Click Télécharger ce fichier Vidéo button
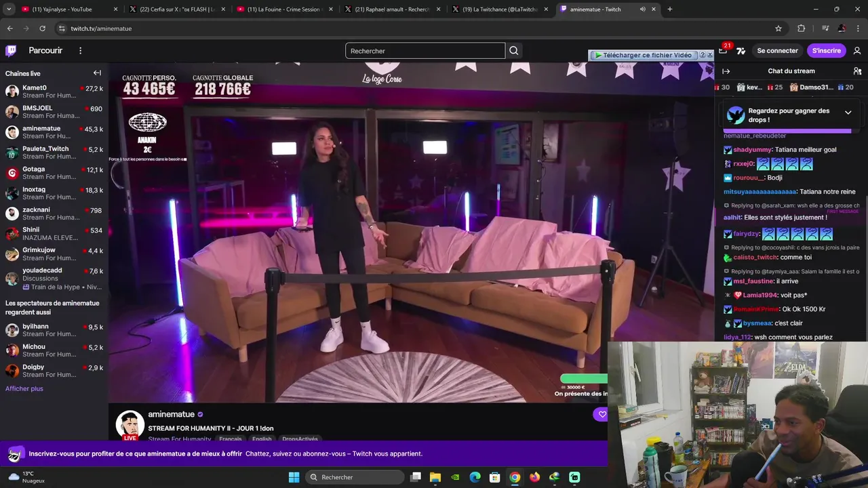This screenshot has width=868, height=488. click(x=644, y=55)
